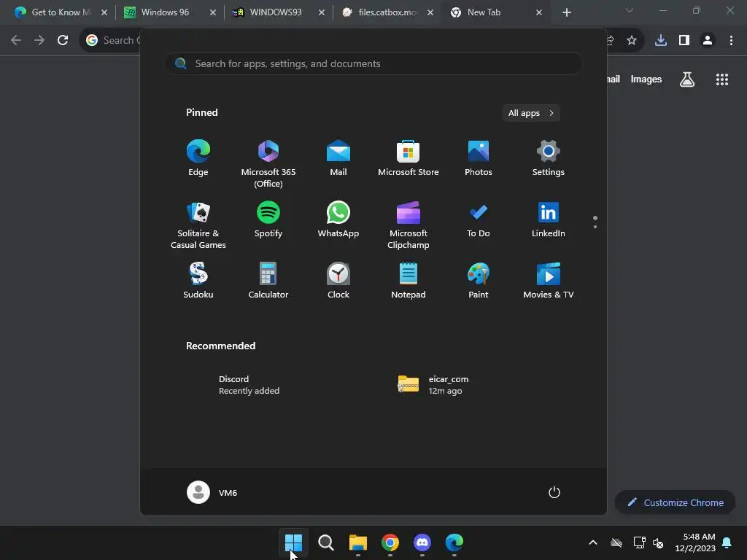The width and height of the screenshot is (747, 560).
Task: Open Chrome downloads icon
Action: tap(661, 40)
